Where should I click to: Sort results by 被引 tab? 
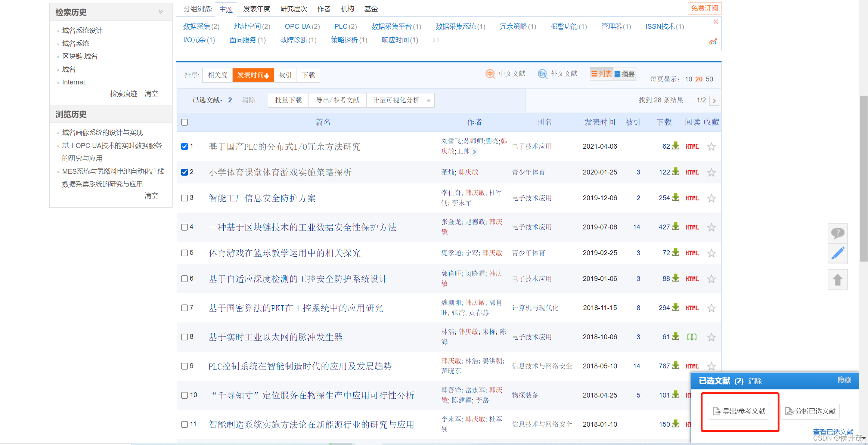tap(285, 75)
